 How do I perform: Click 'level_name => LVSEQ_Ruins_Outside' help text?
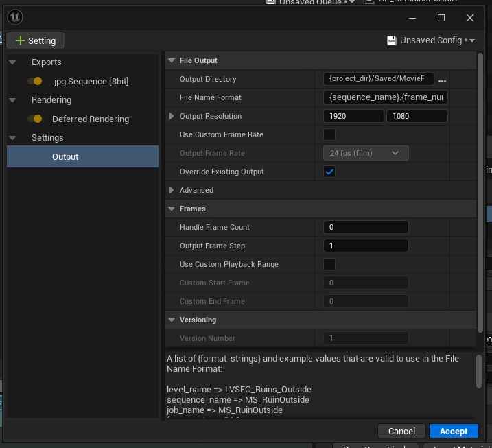point(239,389)
